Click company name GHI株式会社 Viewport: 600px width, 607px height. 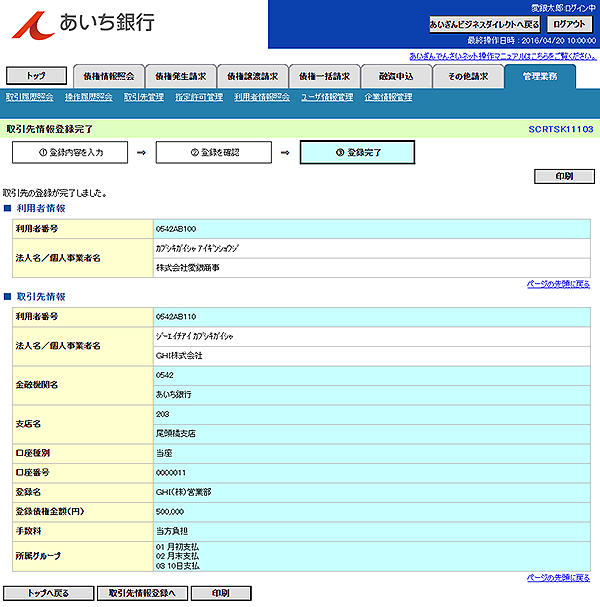[x=179, y=356]
